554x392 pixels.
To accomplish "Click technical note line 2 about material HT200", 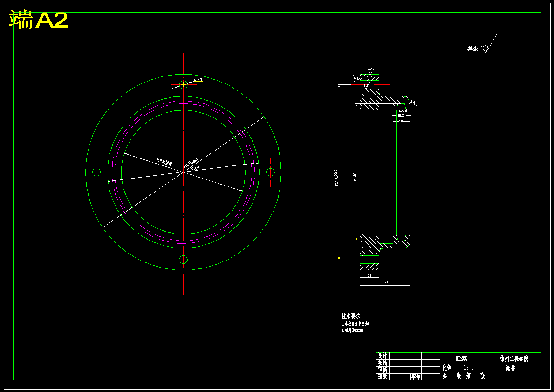I will 352,330.
